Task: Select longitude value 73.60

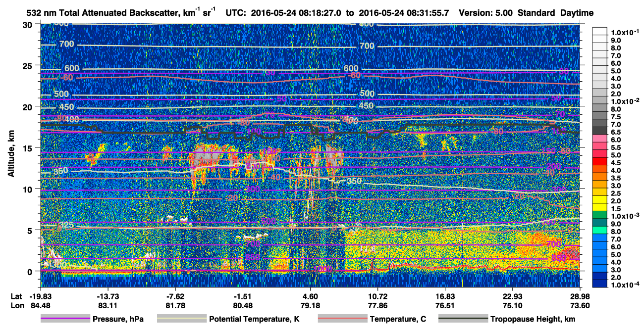Action: tap(580, 305)
